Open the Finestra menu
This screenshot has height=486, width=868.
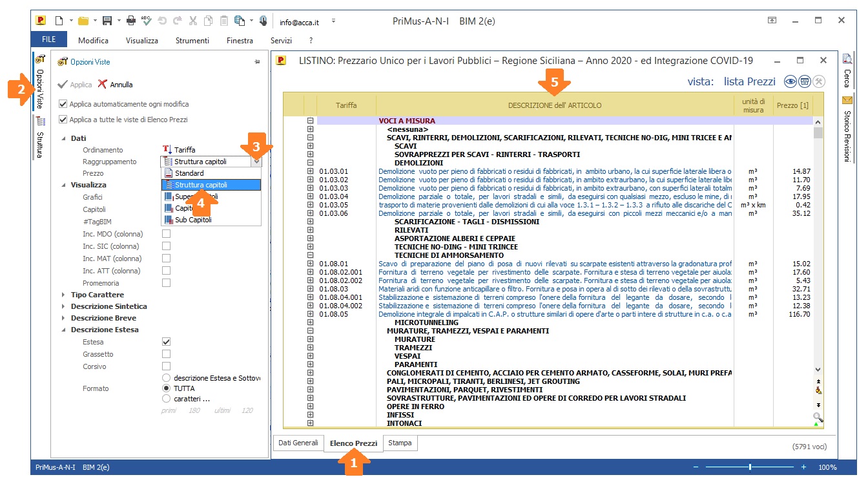click(240, 40)
